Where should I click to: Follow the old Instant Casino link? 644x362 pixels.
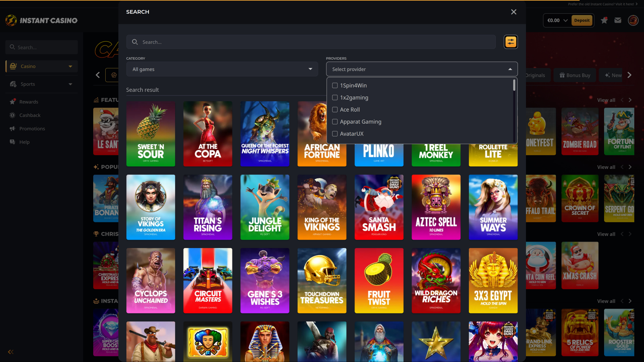602,4
